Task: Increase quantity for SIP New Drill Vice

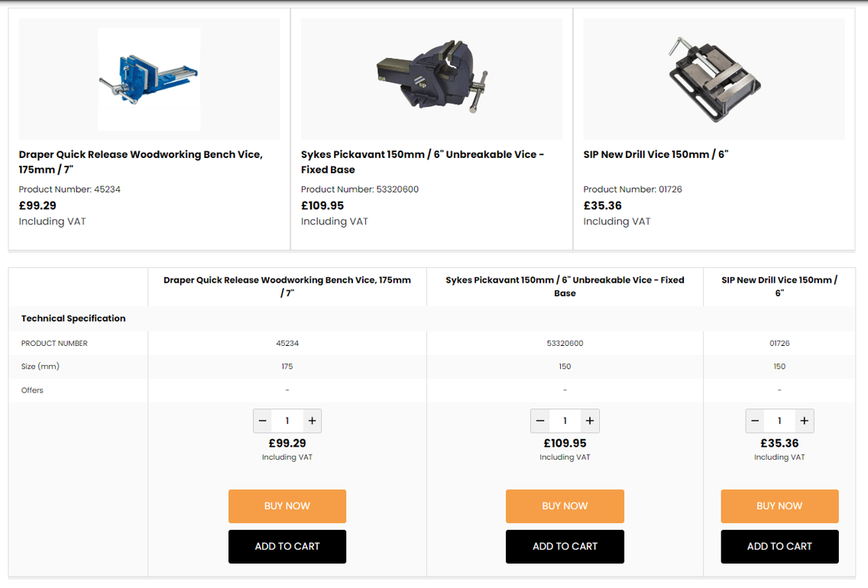Action: 805,421
